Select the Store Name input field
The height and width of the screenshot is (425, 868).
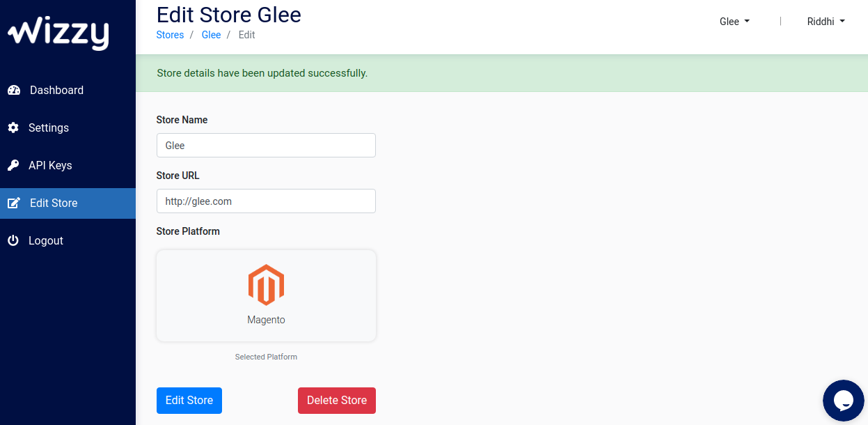(x=266, y=145)
